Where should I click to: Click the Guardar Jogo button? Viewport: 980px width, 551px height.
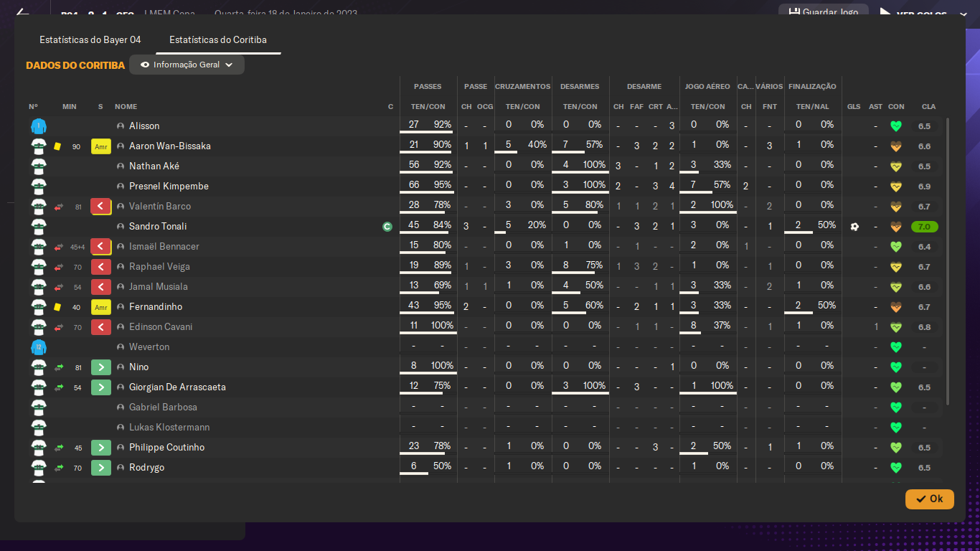pos(823,12)
